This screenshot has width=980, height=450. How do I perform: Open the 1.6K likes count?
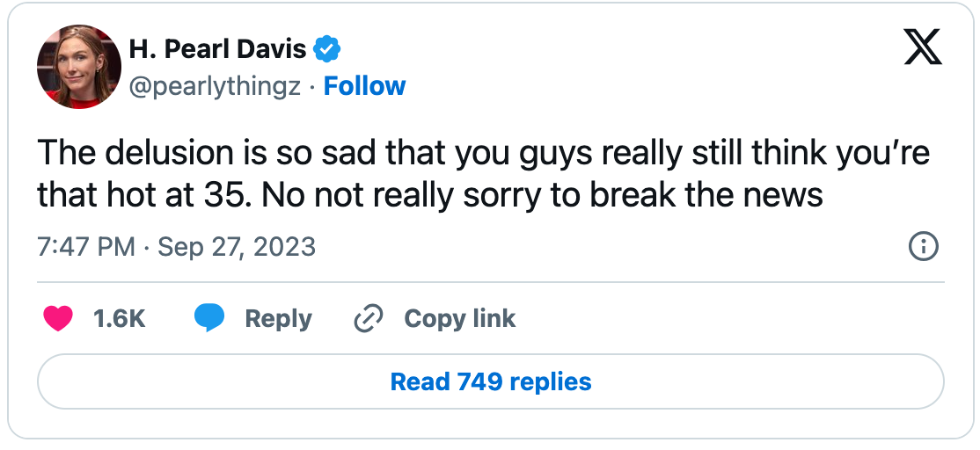pyautogui.click(x=120, y=319)
